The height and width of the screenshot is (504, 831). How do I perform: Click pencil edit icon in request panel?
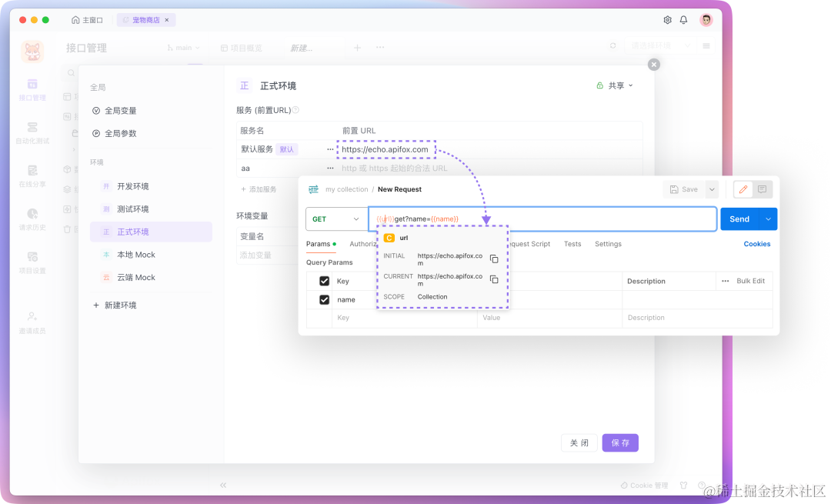743,189
